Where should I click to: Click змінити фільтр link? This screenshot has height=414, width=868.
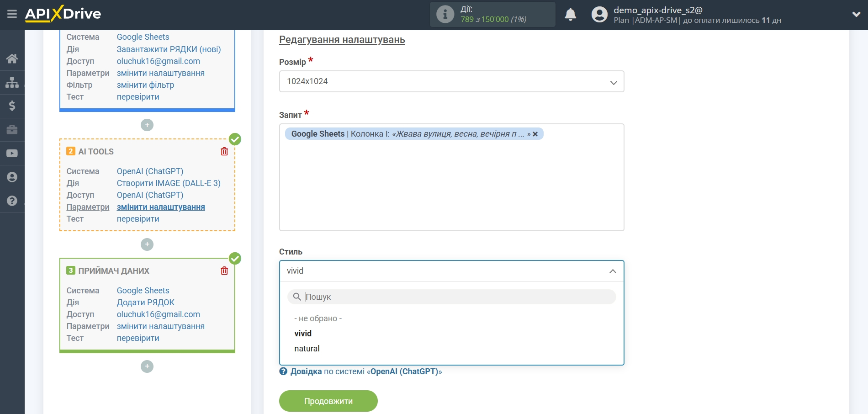[x=145, y=85]
